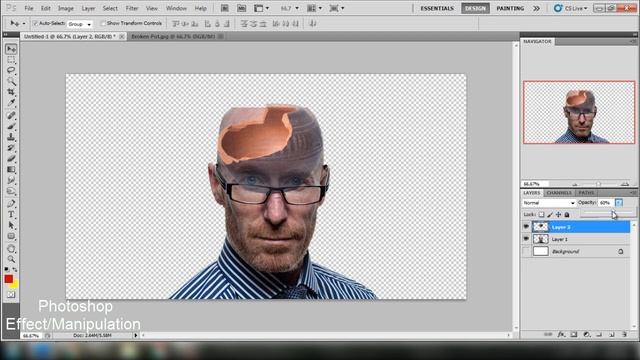The height and width of the screenshot is (360, 640).
Task: Delete the current layer
Action: pos(624,334)
